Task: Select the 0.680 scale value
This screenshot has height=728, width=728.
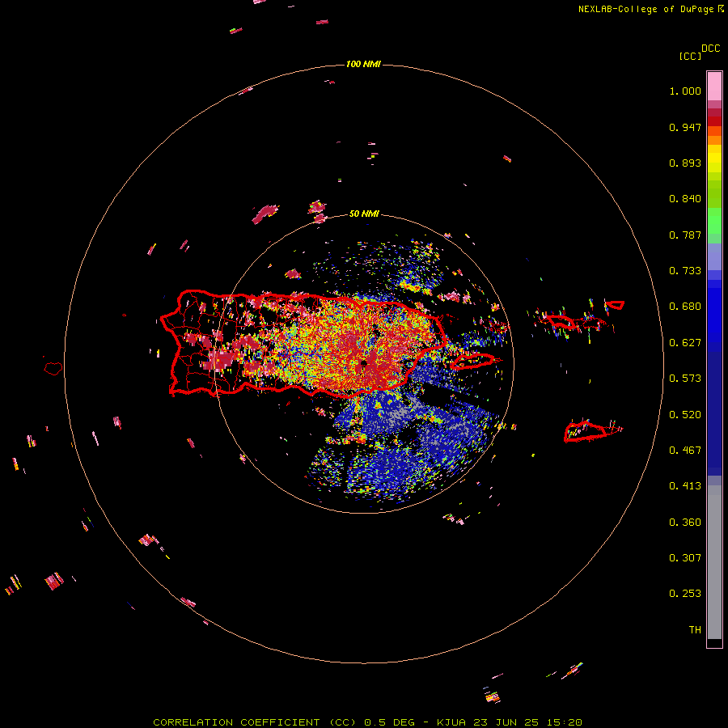Action: 685,307
